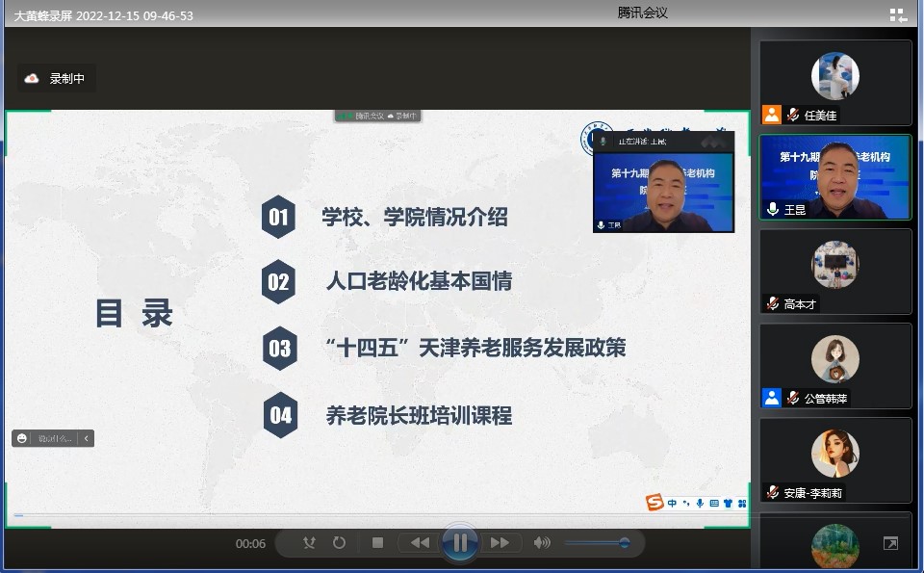This screenshot has width=924, height=573.
Task: Switch the Sogou 中 language mode
Action: click(672, 503)
